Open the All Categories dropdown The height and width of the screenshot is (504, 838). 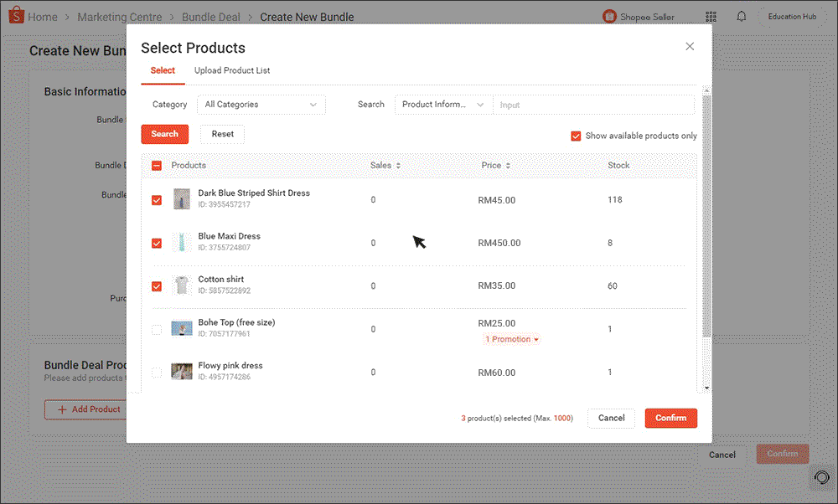tap(261, 105)
